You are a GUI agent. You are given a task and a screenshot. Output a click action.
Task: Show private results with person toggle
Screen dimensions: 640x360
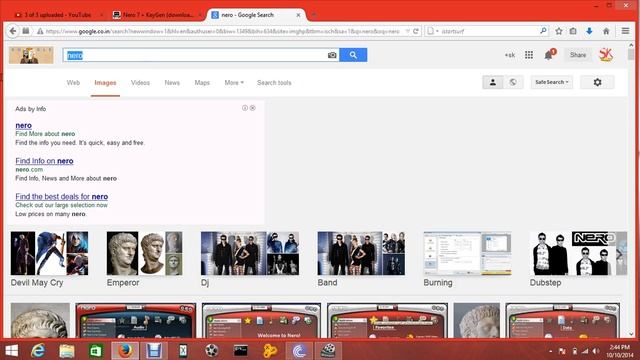[493, 82]
